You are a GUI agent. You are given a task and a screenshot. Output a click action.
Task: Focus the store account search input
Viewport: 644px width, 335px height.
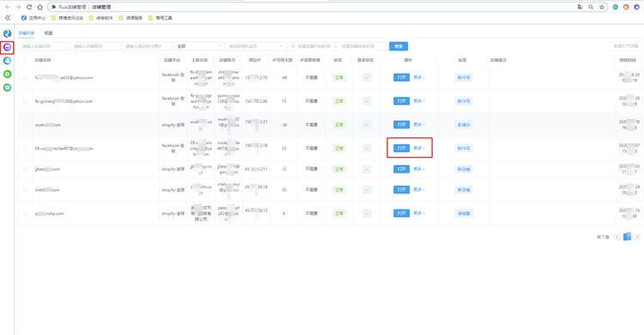(94, 46)
